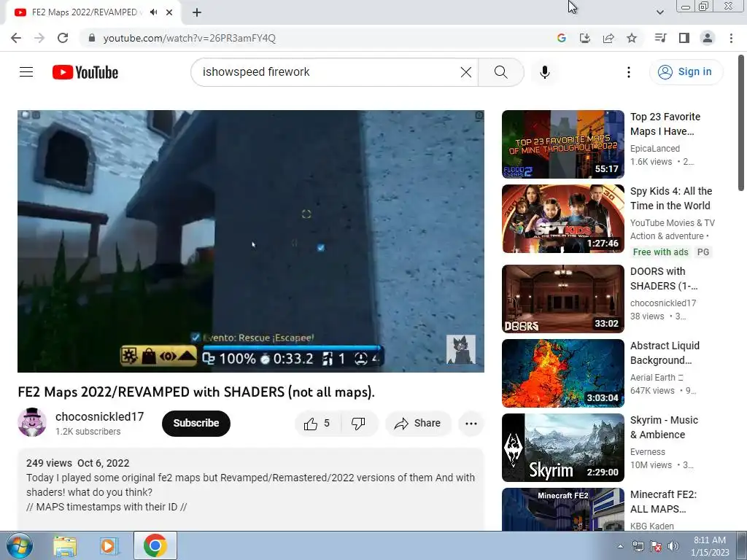747x560 pixels.
Task: Open chocosnickled17 channel avatar
Action: (x=32, y=422)
